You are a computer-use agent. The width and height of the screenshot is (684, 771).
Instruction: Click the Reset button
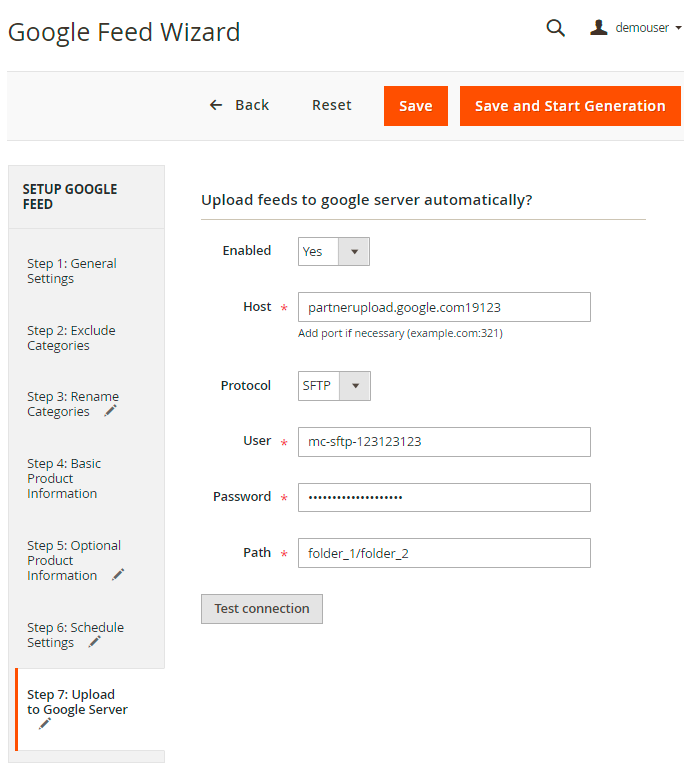332,105
